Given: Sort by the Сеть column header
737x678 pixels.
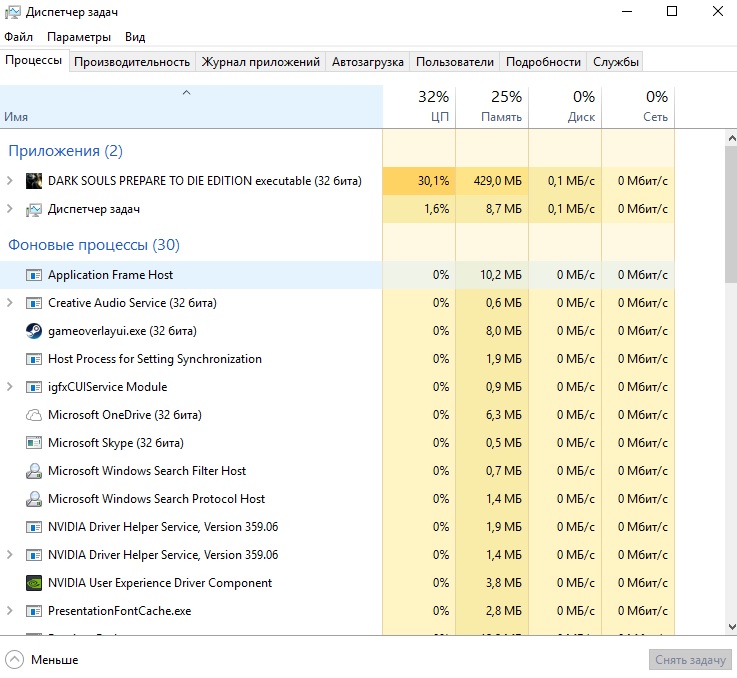Looking at the screenshot, I should click(x=638, y=107).
